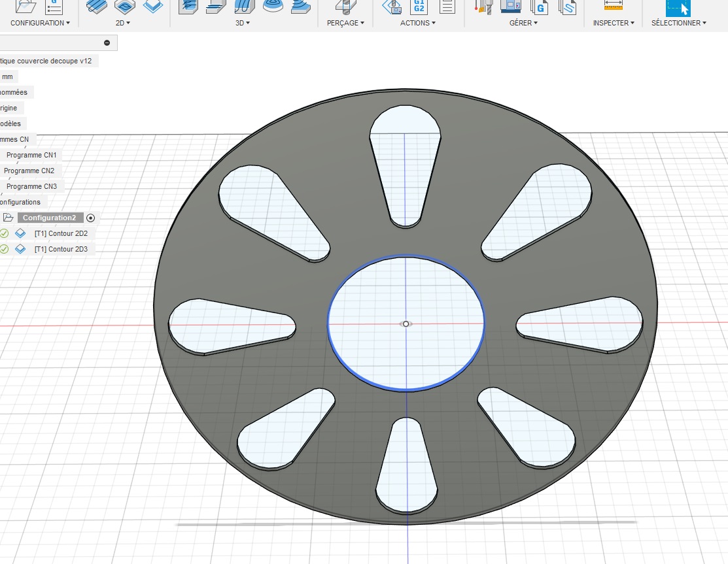Click the Measure ruler icon in Inspecter
The width and height of the screenshot is (728, 564).
click(614, 5)
